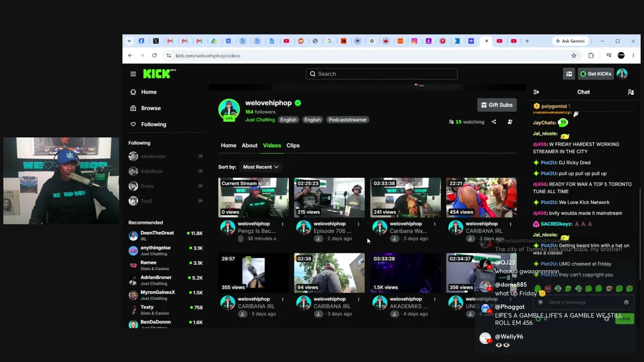
Task: Open anythingelse recommended channel
Action: (x=166, y=250)
